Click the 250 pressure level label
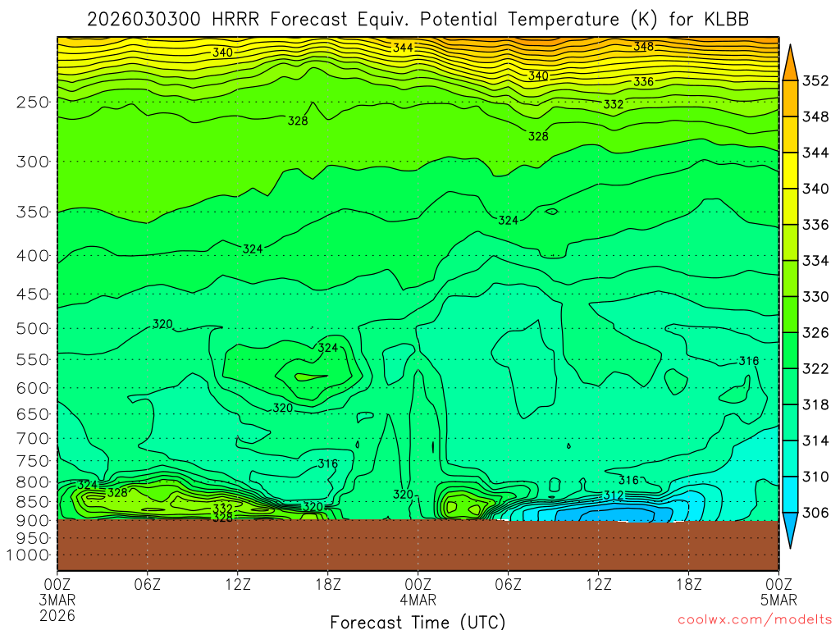Screen dimensions: 840x630 (33, 102)
